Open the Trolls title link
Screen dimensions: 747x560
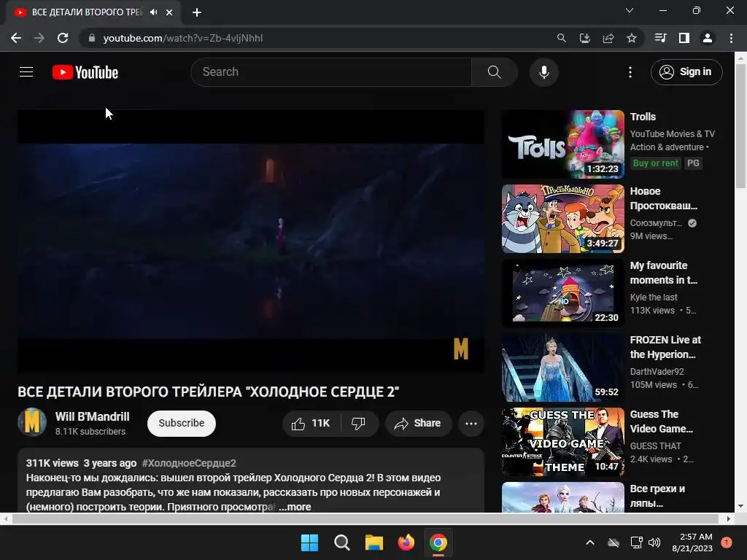pos(643,117)
